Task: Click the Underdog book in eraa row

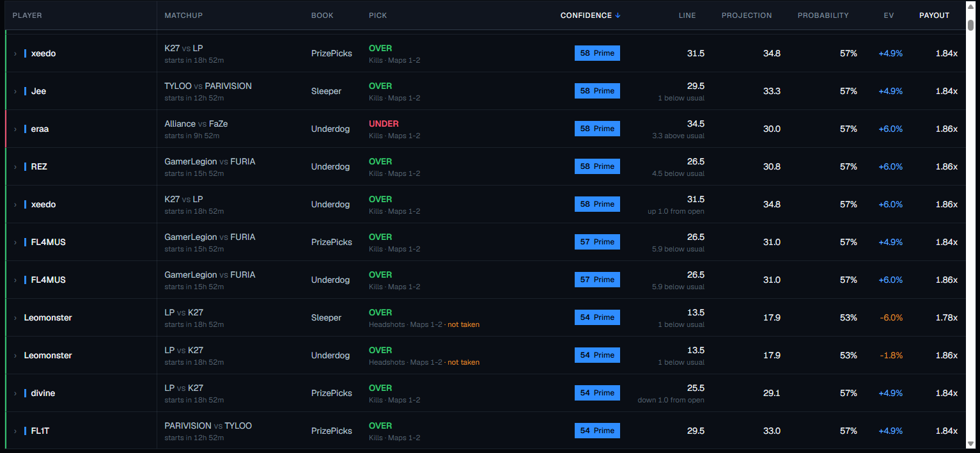Action: pyautogui.click(x=331, y=129)
